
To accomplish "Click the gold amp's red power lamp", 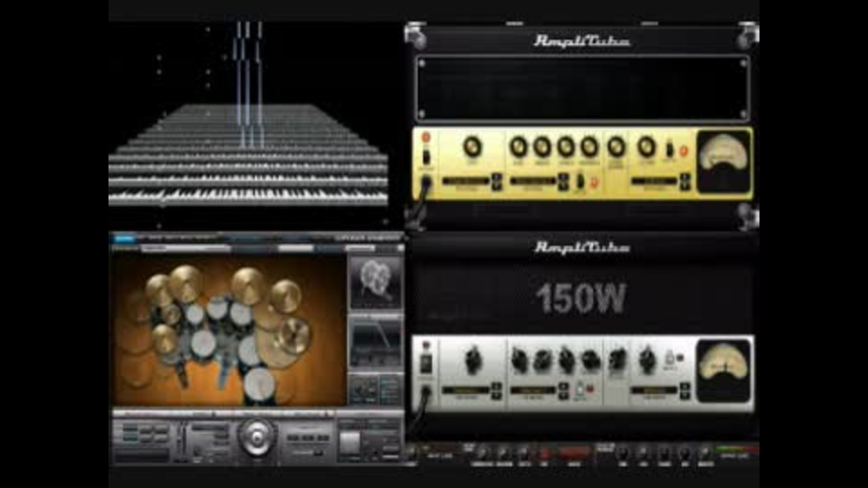I will [x=426, y=137].
